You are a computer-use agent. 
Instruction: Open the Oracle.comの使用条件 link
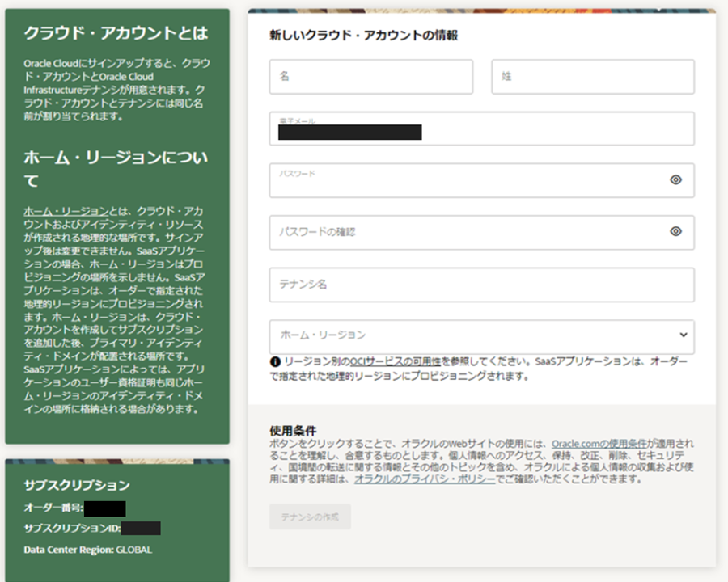(599, 444)
